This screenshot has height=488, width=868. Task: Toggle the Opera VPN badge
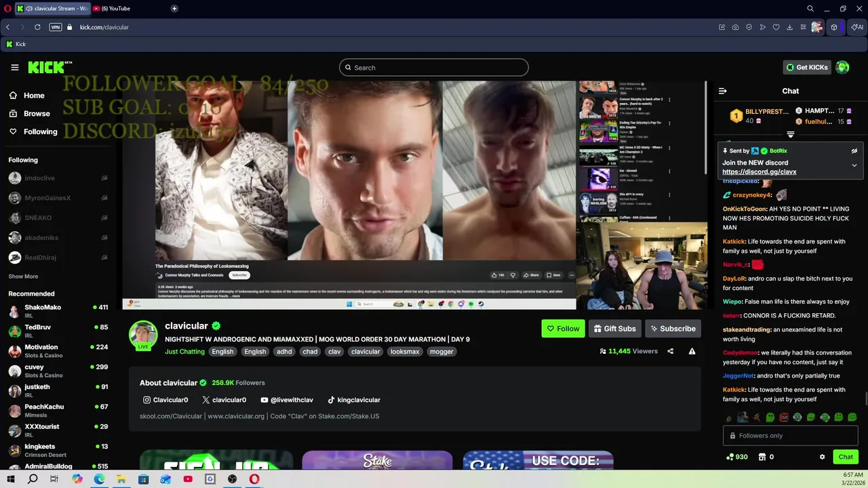[56, 27]
